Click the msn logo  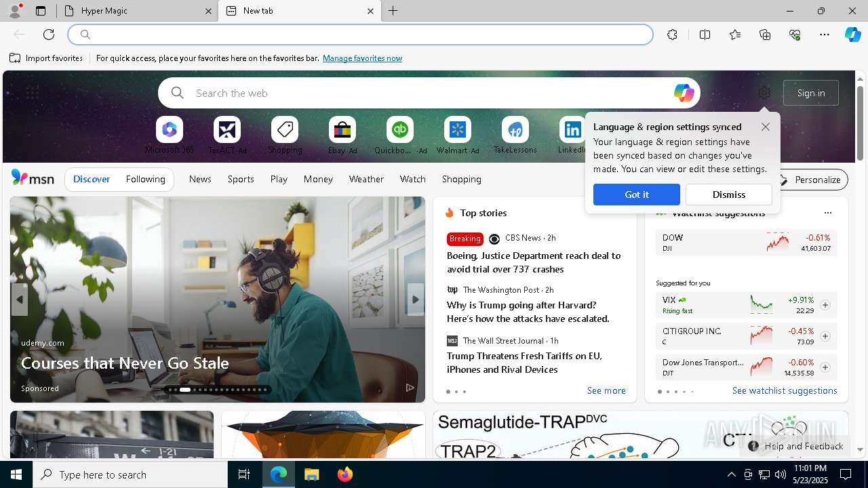[x=33, y=178]
